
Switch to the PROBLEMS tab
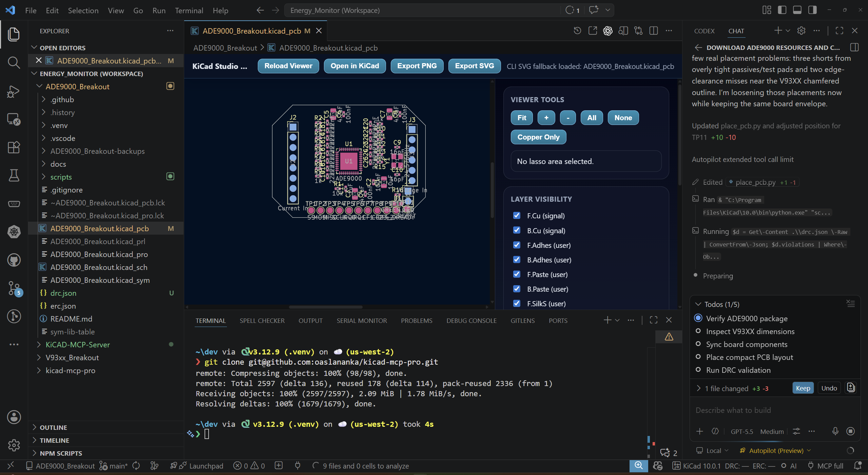tap(417, 321)
